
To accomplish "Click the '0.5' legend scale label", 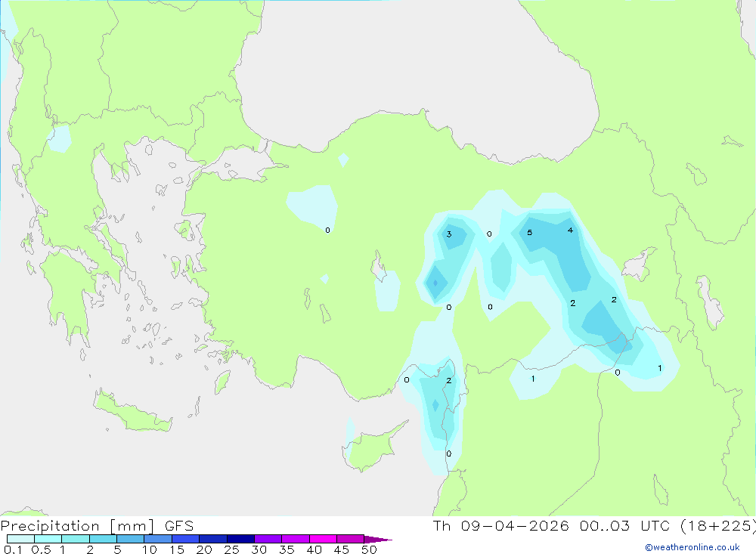I will point(41,549).
